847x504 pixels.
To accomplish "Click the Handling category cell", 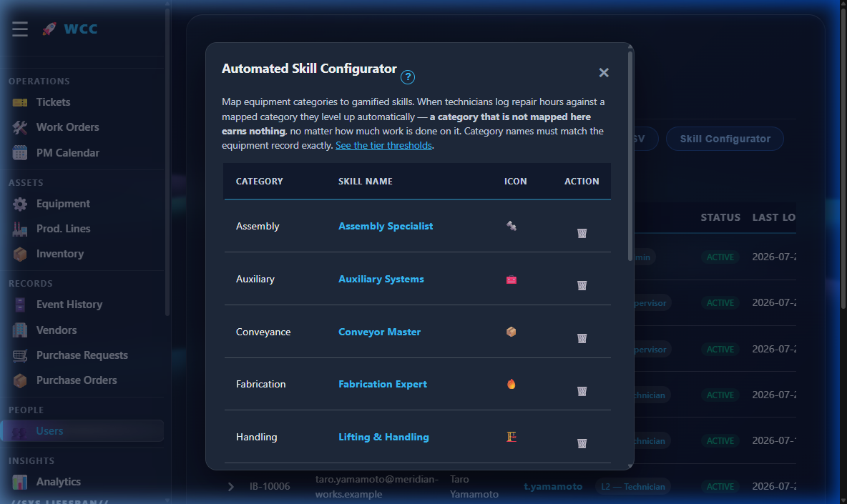I will tap(256, 437).
